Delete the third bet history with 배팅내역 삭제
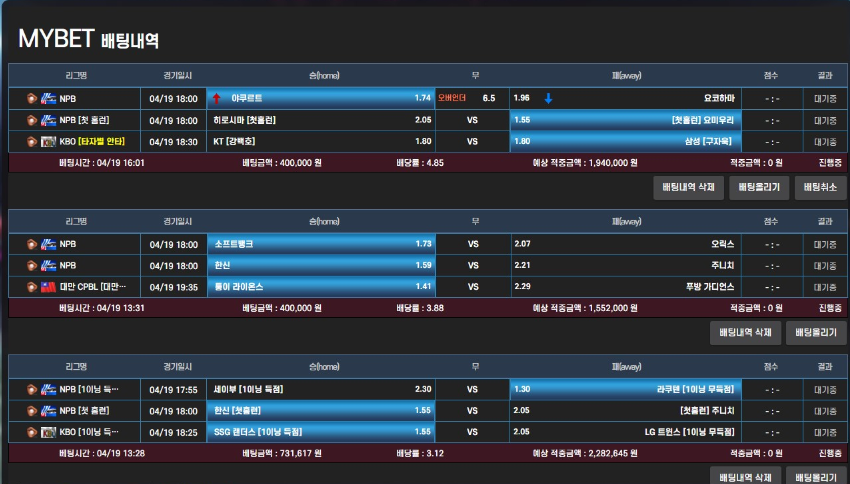Screen dimensions: 850x484 745,476
